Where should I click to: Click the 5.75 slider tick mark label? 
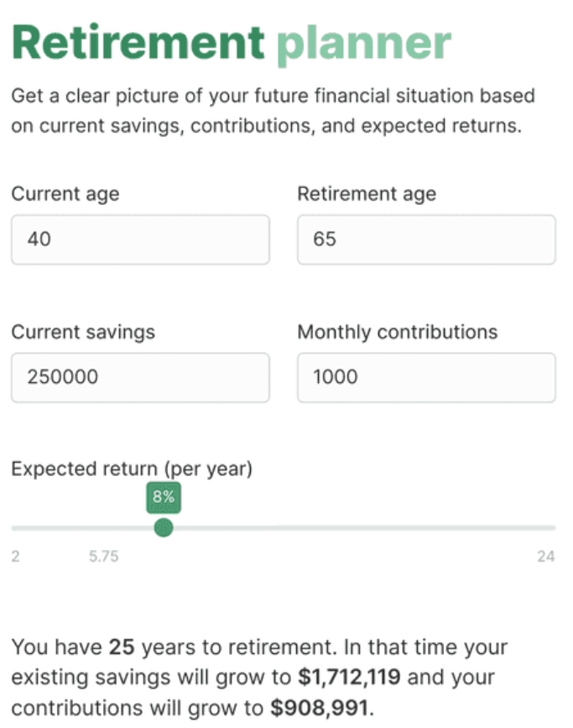pyautogui.click(x=103, y=557)
